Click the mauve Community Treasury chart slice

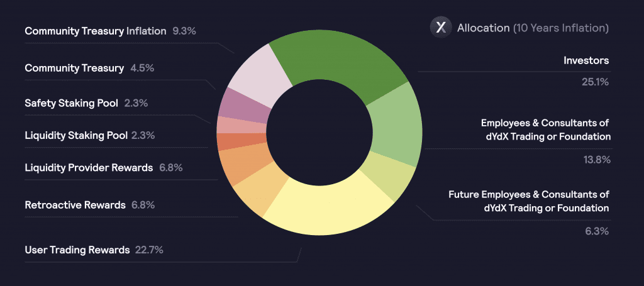click(x=245, y=106)
